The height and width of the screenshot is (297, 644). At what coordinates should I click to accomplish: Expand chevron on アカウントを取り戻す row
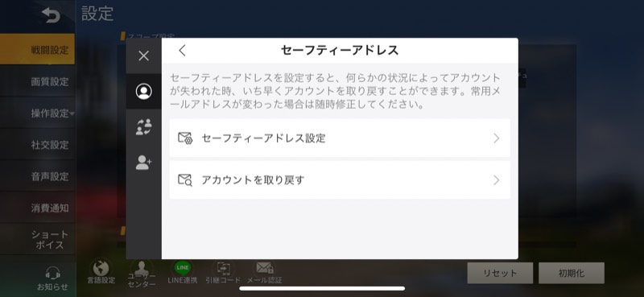497,180
